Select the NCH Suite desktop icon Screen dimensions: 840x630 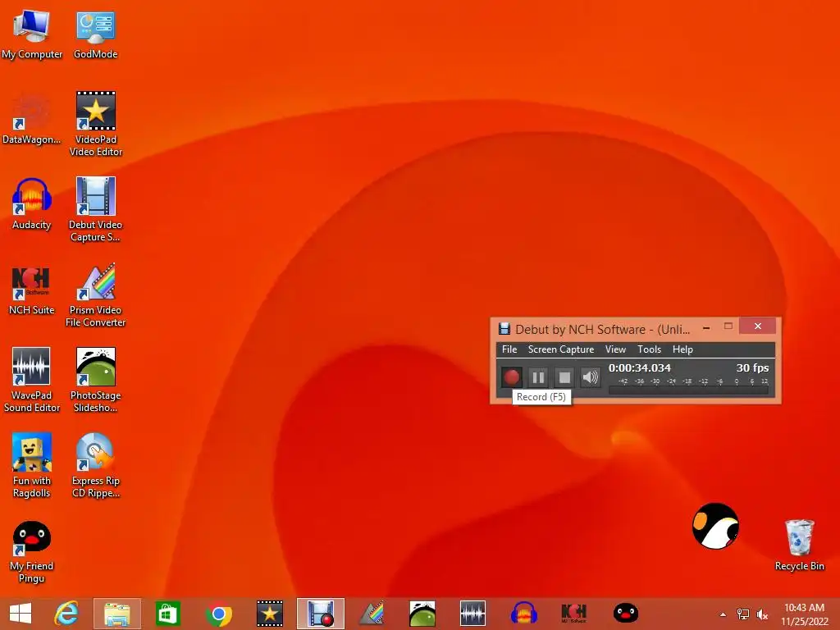coord(32,290)
